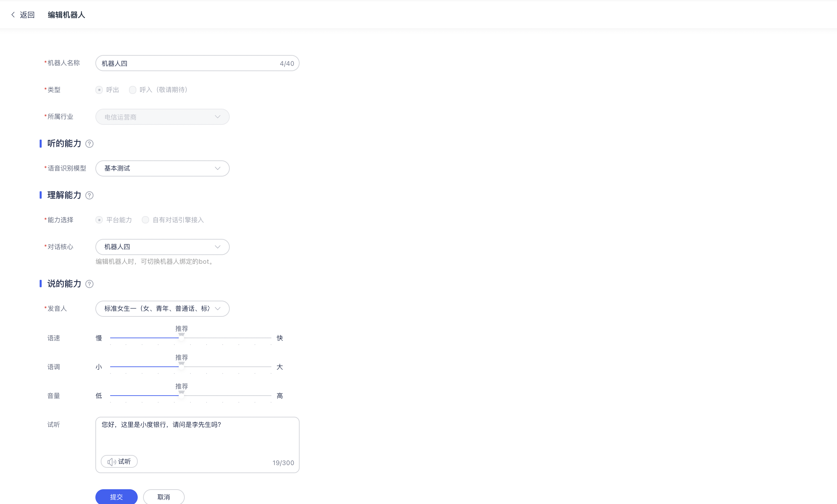Click the back arrow icon next to 返回
The image size is (837, 504).
tap(13, 14)
